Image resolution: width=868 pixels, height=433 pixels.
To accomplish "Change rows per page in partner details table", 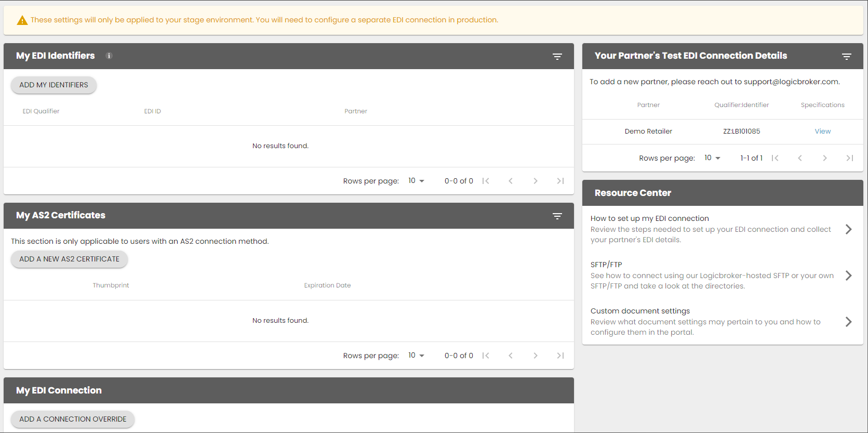I will [712, 158].
